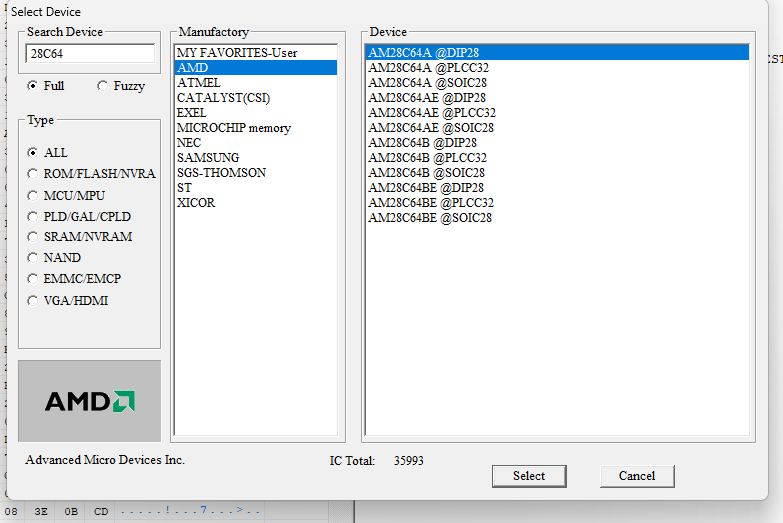This screenshot has width=783, height=523.
Task: Choose device AM28C64B @DIP28
Action: pos(422,143)
